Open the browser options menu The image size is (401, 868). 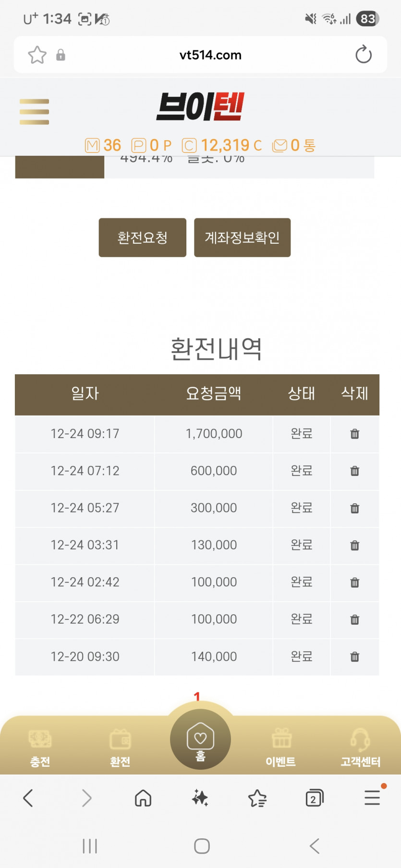pos(373,797)
